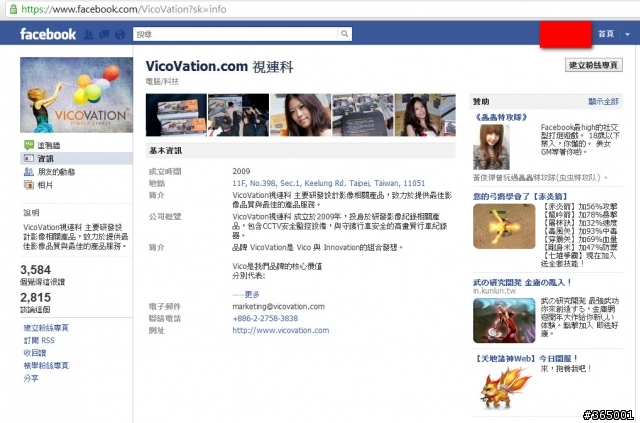This screenshot has width=640, height=423.
Task: Click 分享 share link
Action: 31,378
